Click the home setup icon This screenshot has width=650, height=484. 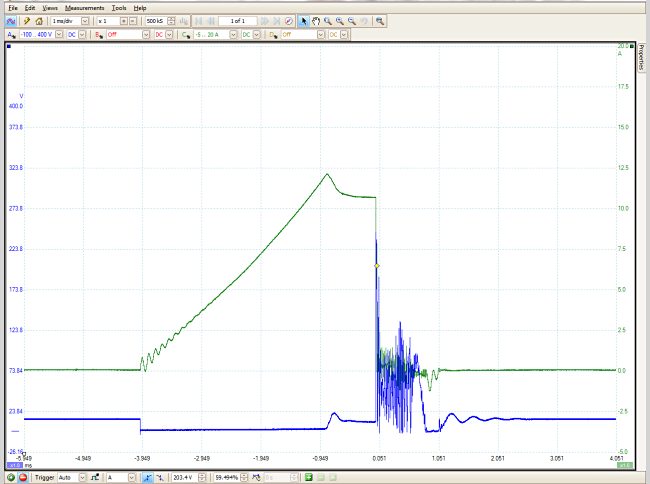[39, 20]
